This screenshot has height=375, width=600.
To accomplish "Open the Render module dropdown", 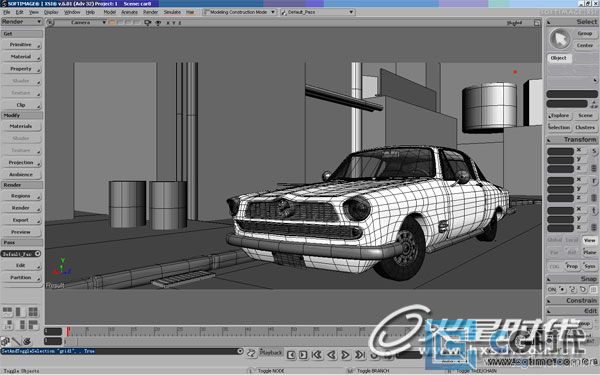I will coord(22,22).
